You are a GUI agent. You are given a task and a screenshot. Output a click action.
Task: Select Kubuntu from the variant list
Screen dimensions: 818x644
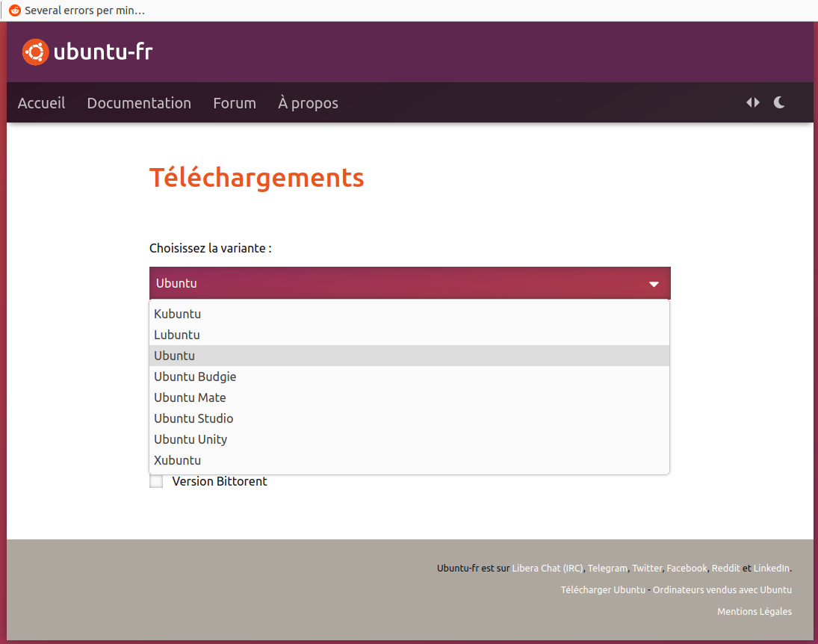click(x=409, y=314)
